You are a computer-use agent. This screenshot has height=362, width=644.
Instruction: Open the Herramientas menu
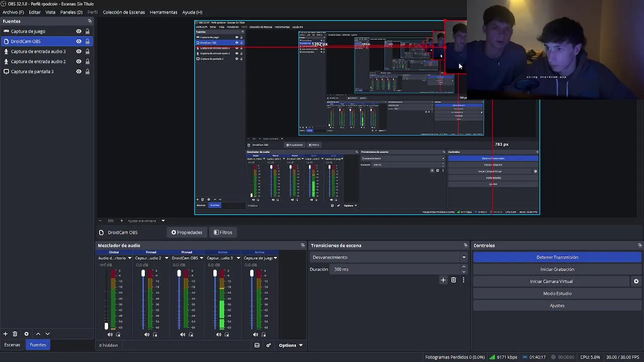pos(164,12)
